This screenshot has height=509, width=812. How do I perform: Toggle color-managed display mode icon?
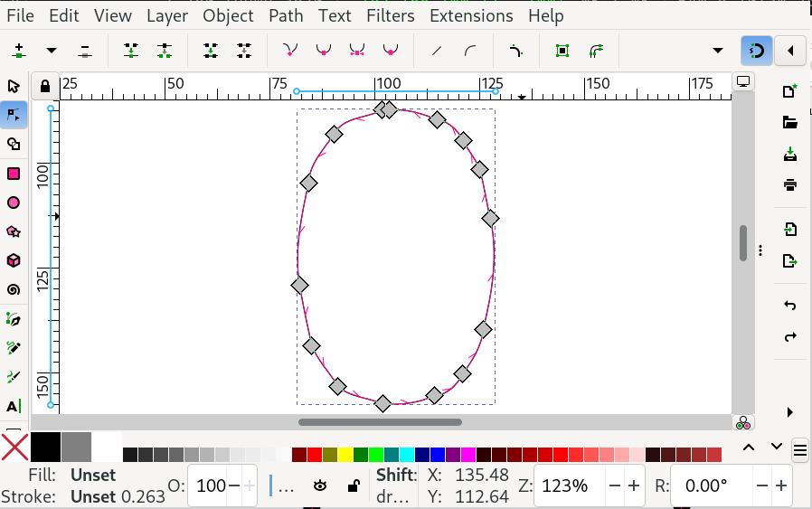tap(743, 423)
